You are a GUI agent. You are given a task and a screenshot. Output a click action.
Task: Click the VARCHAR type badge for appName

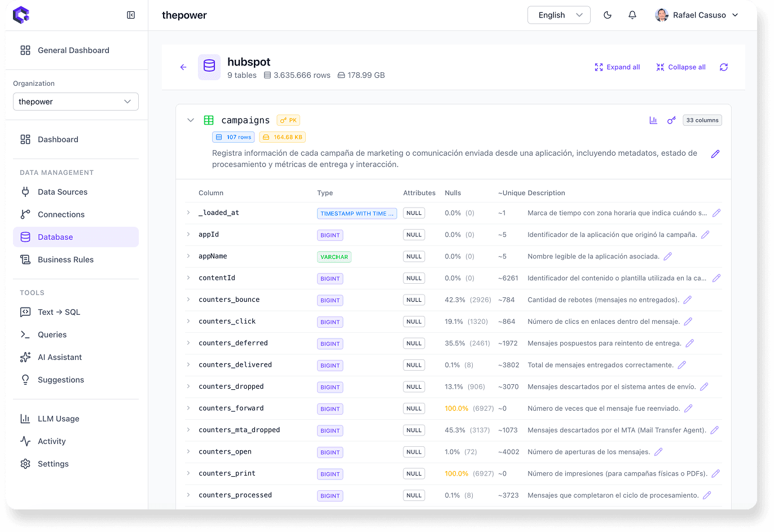pos(334,257)
